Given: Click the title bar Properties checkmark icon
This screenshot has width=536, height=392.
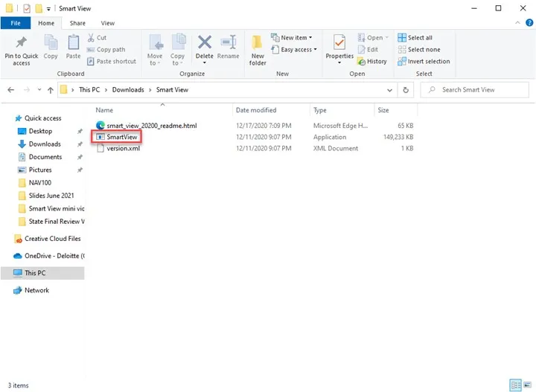Looking at the screenshot, I should [x=27, y=8].
